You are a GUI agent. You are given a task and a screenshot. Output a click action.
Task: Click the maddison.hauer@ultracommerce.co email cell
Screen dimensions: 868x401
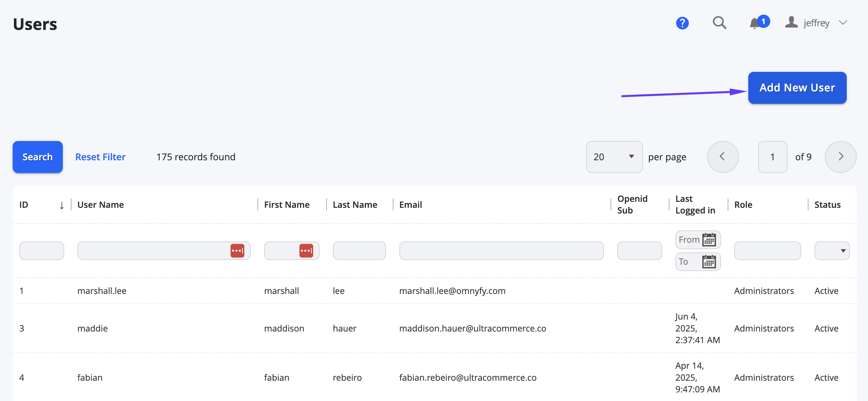[473, 328]
